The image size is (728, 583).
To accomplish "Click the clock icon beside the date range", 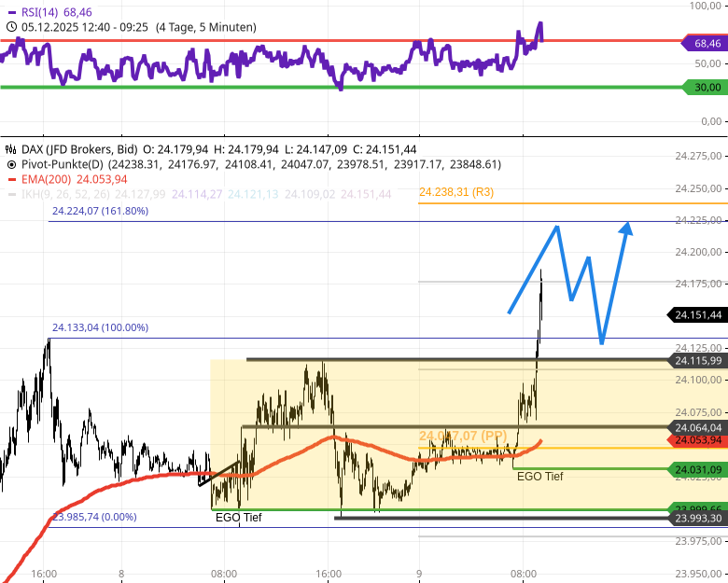I will [10, 27].
